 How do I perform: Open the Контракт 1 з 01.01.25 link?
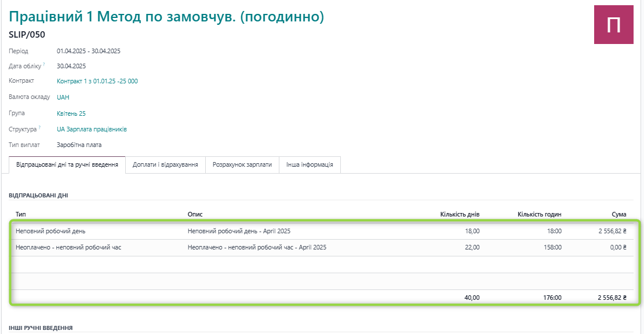click(x=97, y=81)
